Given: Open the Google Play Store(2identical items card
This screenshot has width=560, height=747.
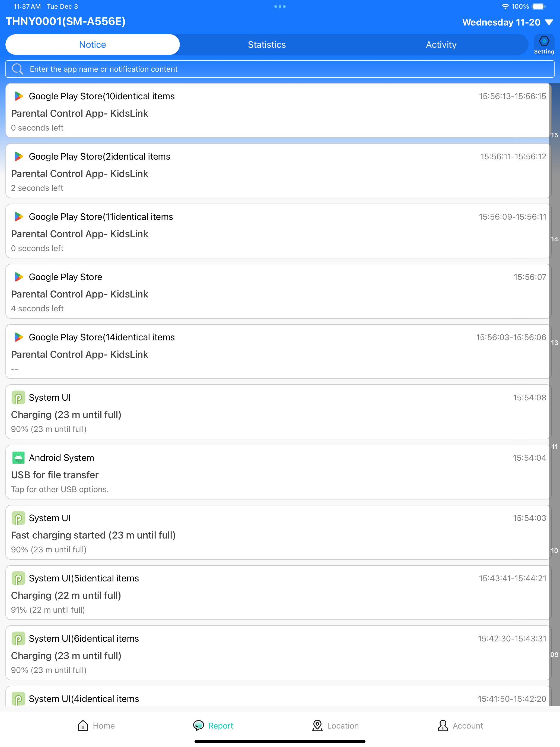Looking at the screenshot, I should pos(278,171).
